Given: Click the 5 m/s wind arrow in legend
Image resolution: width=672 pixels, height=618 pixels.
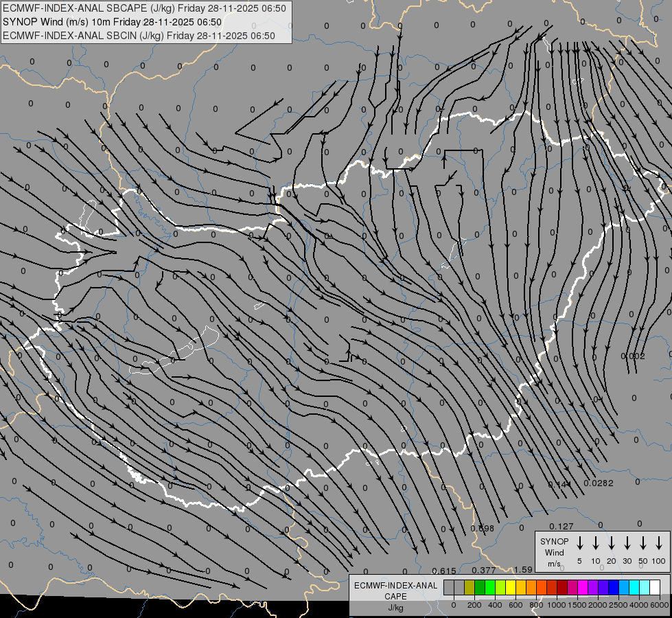Looking at the screenshot, I should (579, 542).
